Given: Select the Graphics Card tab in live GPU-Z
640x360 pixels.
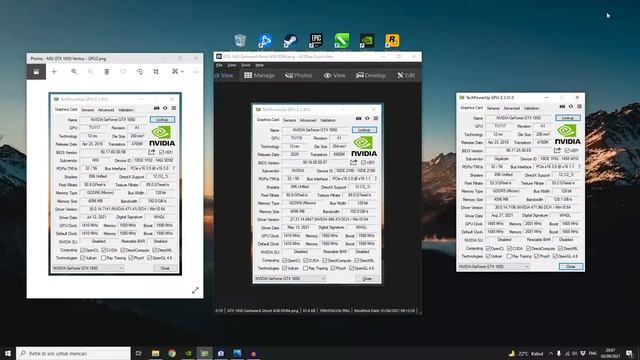Looking at the screenshot, I should [471, 108].
